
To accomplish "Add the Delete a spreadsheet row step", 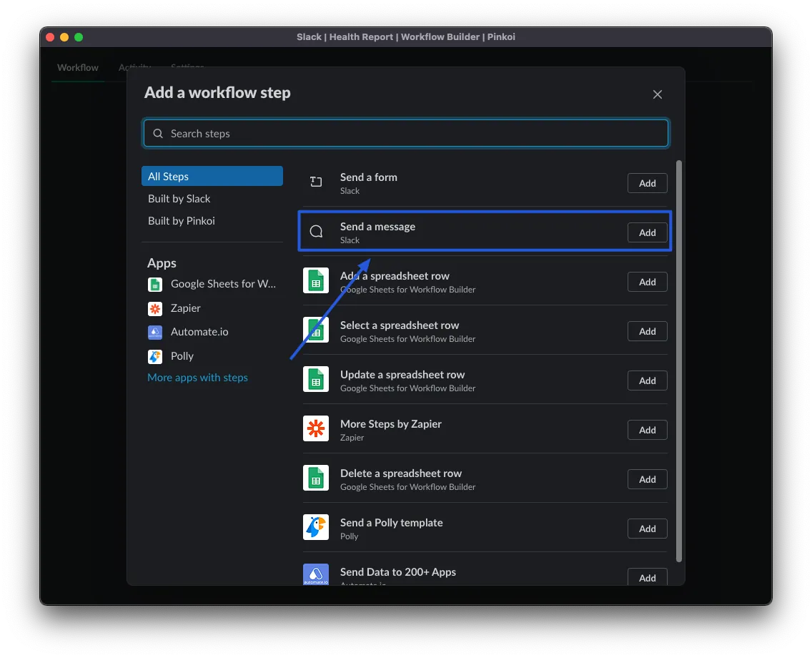I will (647, 479).
